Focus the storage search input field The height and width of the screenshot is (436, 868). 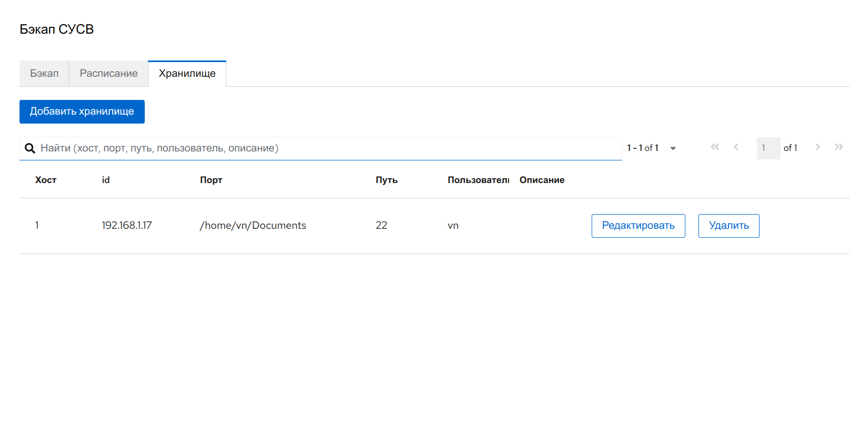pyautogui.click(x=326, y=148)
